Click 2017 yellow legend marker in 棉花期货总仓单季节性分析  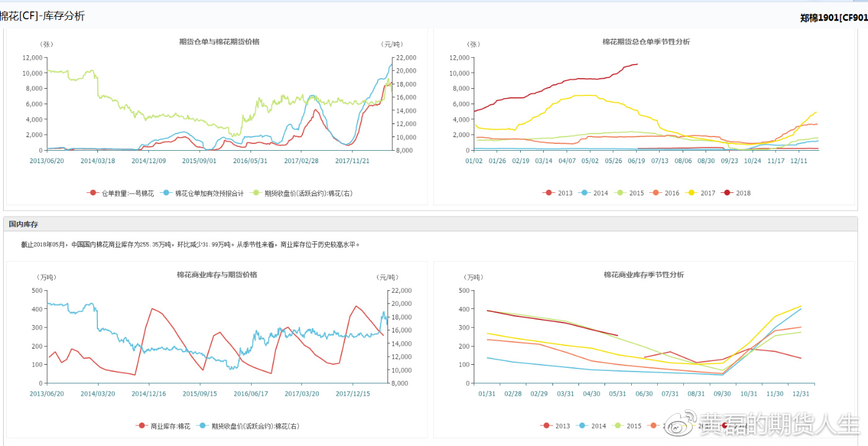[691, 193]
